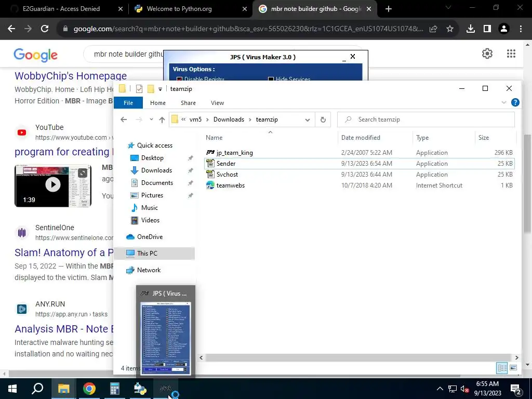This screenshot has width=532, height=399.
Task: Click the JPS Virus Maker taskbar preview thumbnail
Action: click(x=166, y=338)
